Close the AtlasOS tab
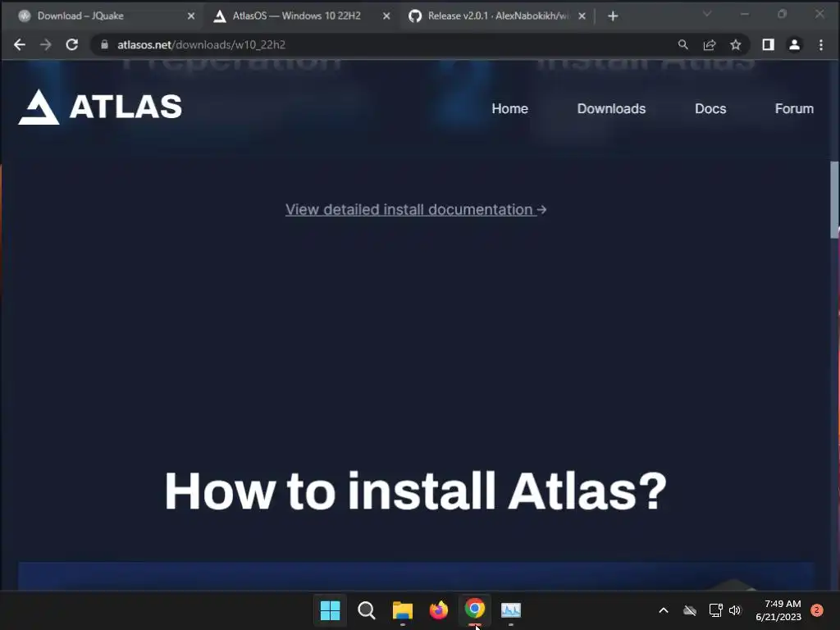The image size is (840, 630). click(x=386, y=16)
